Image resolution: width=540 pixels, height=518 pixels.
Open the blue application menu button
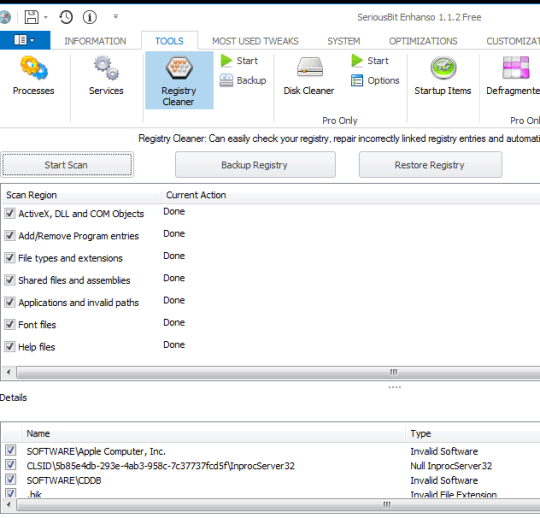pyautogui.click(x=25, y=40)
